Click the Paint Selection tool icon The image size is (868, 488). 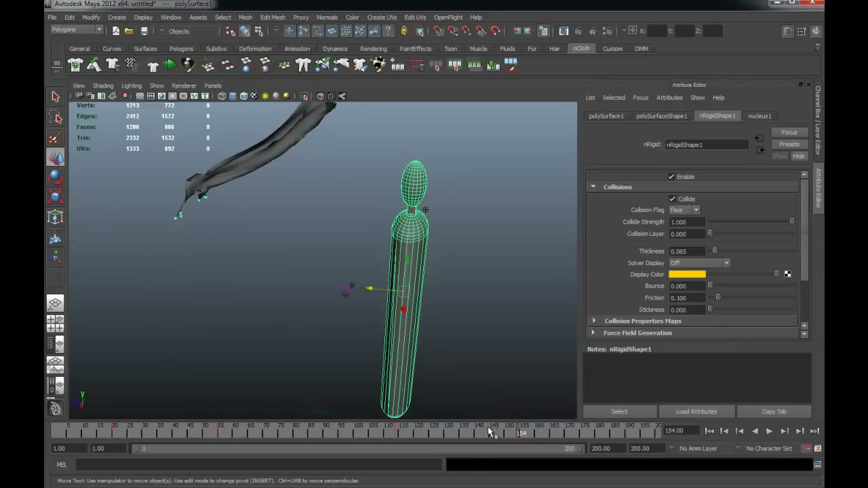[x=56, y=138]
